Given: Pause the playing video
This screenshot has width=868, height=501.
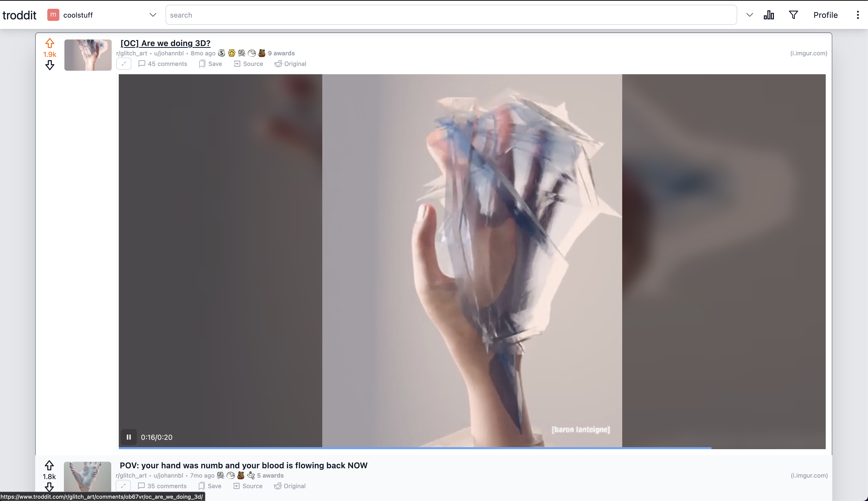Looking at the screenshot, I should click(129, 437).
